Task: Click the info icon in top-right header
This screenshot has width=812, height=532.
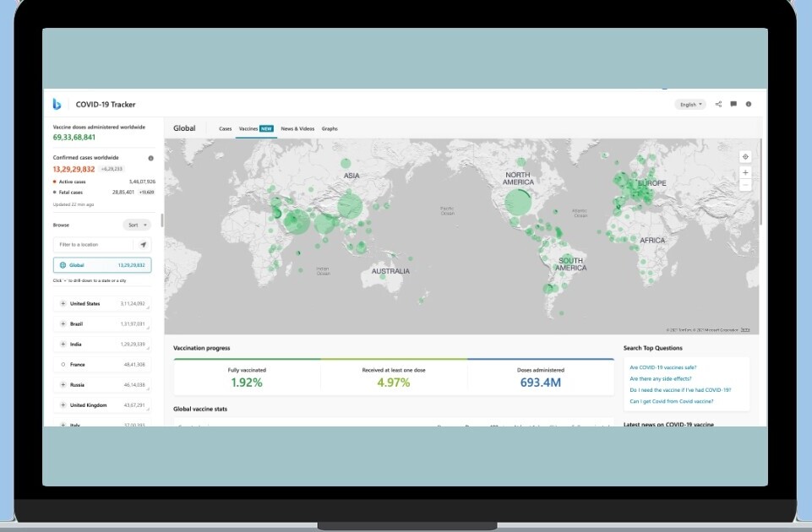Action: coord(749,105)
